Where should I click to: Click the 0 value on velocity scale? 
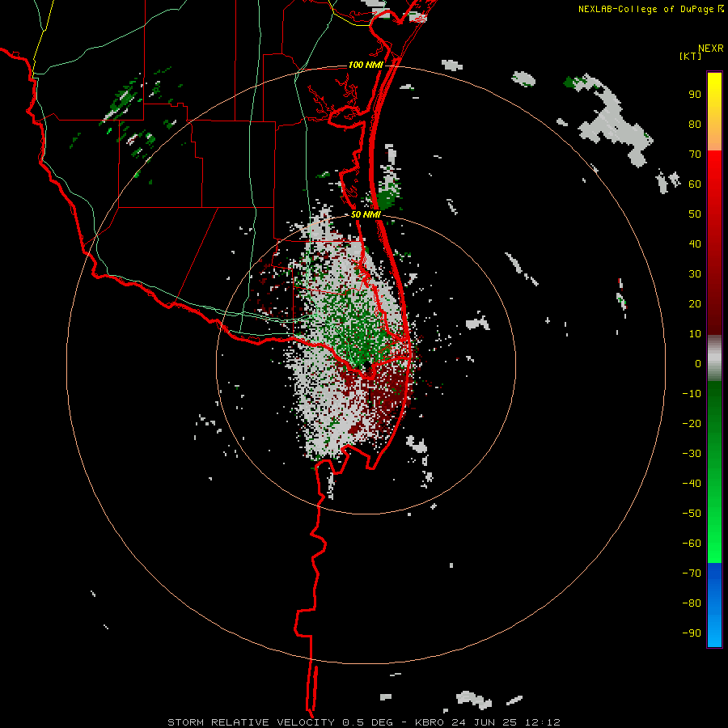(698, 364)
